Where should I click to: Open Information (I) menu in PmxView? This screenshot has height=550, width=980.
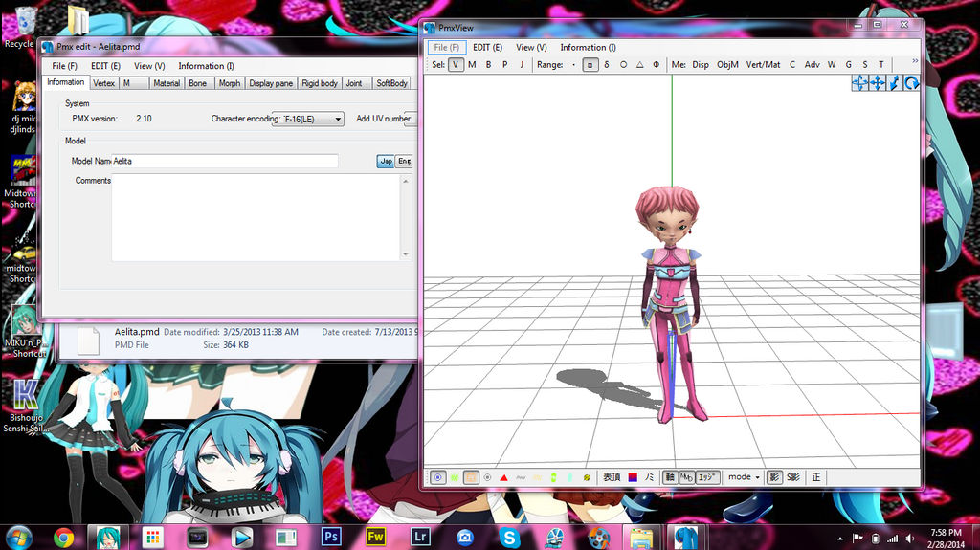tap(588, 47)
